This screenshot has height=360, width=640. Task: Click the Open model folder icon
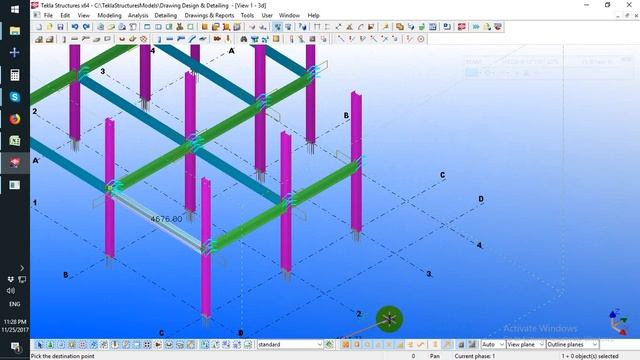[x=49, y=27]
